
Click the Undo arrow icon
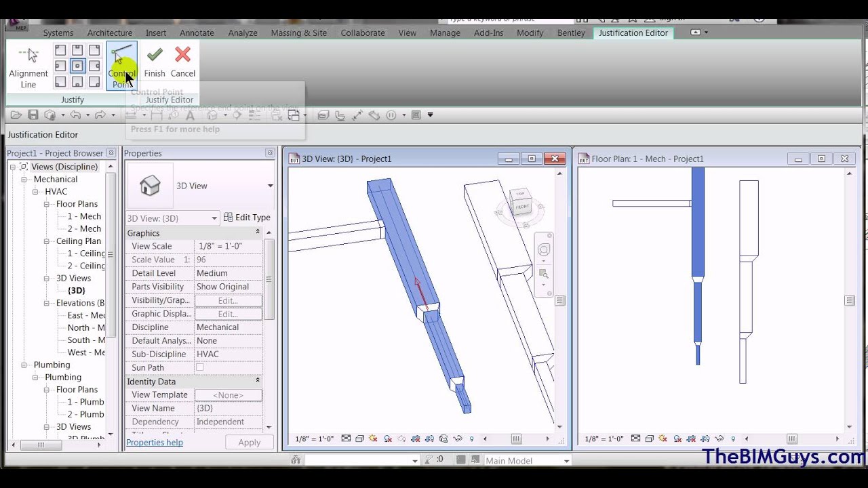(75, 115)
